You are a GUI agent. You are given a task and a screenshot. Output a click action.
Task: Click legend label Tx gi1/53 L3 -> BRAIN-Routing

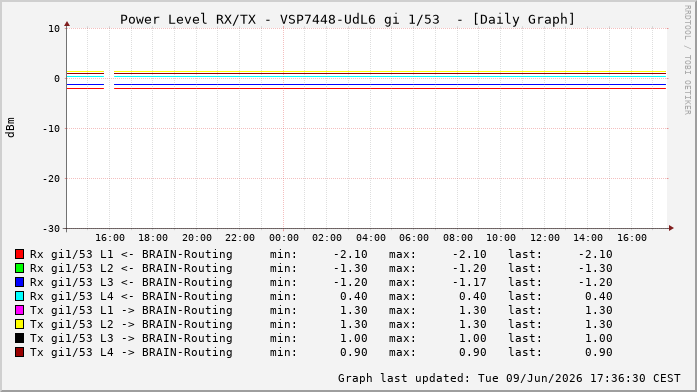131,338
